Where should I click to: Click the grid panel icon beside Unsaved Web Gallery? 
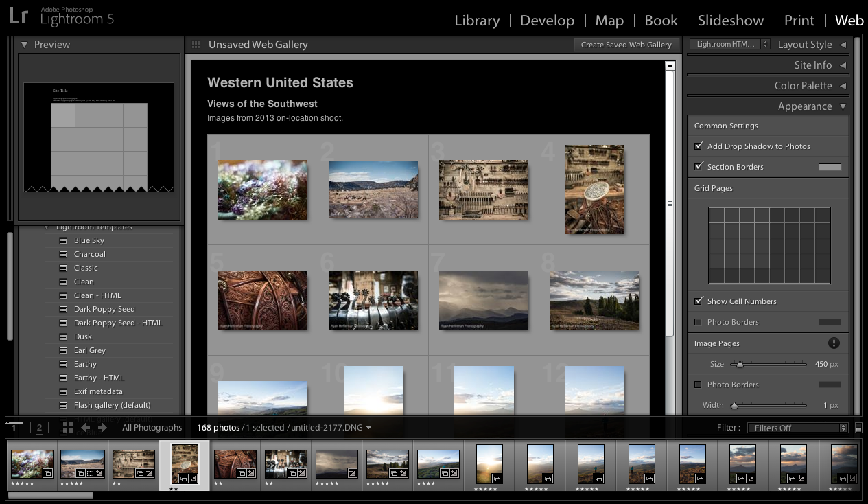196,44
